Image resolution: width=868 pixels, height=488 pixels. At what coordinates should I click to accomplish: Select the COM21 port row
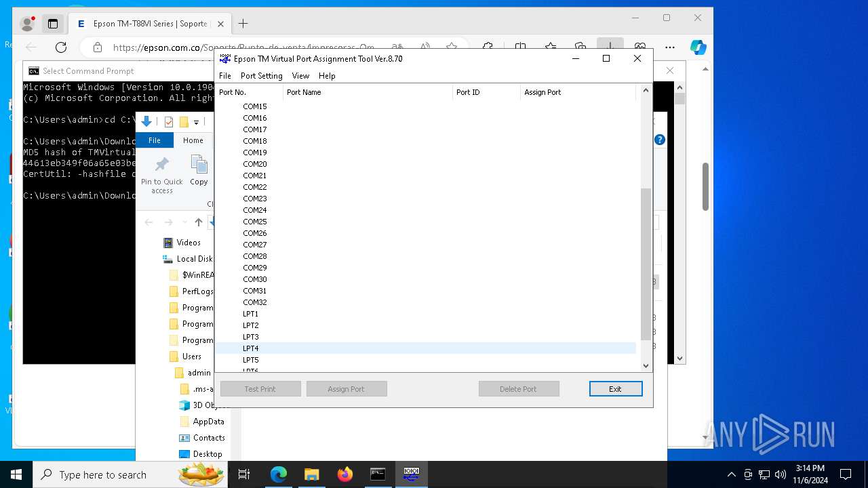426,176
